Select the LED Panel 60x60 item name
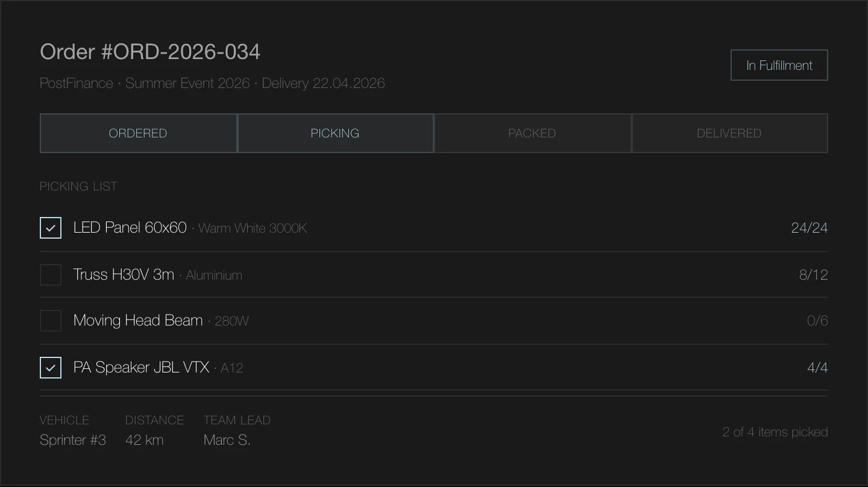 [130, 228]
